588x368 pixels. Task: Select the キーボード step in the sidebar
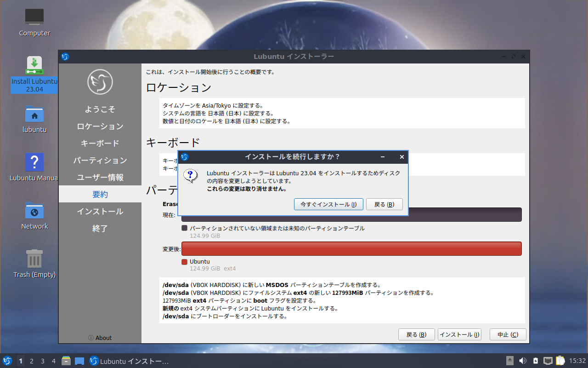click(100, 144)
